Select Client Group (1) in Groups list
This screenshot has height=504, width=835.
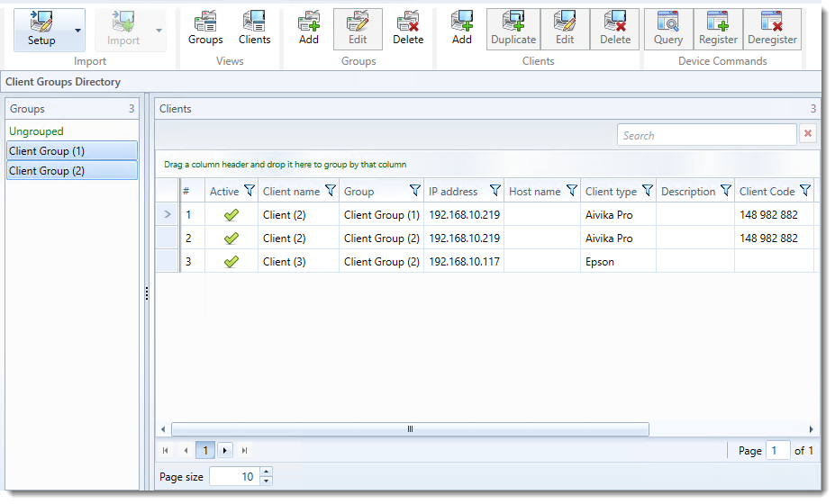(72, 150)
